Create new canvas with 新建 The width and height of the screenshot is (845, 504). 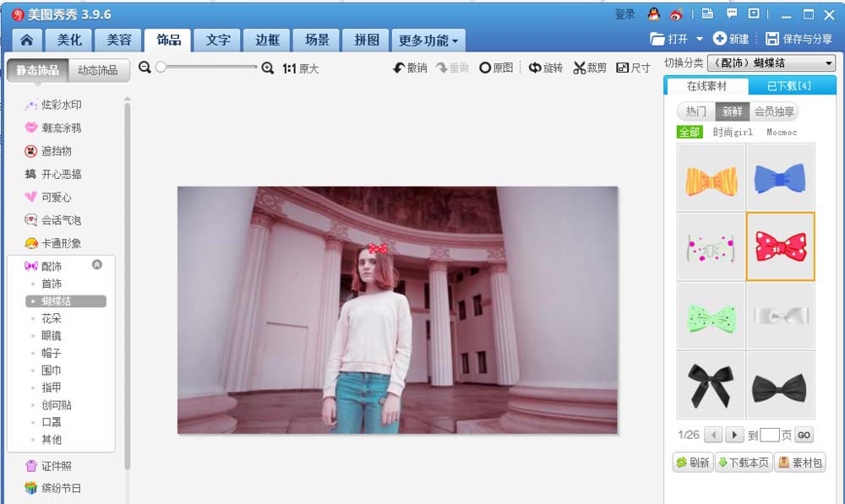tap(731, 39)
